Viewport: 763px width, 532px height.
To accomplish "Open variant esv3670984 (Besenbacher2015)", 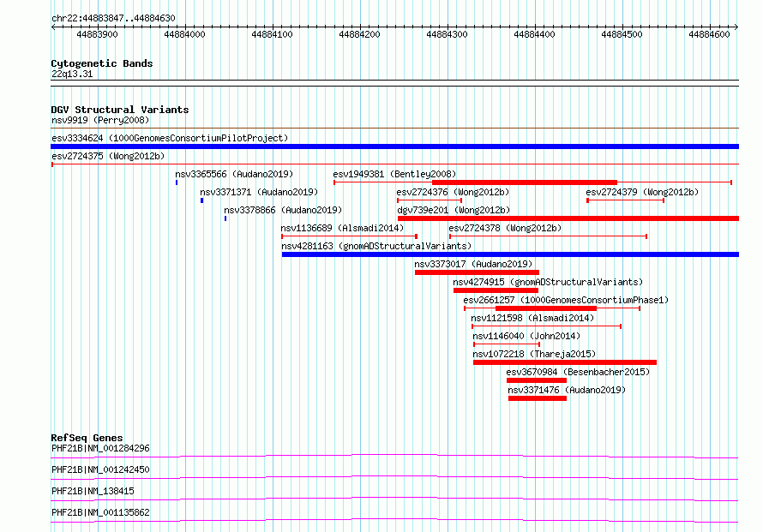I will 578,372.
